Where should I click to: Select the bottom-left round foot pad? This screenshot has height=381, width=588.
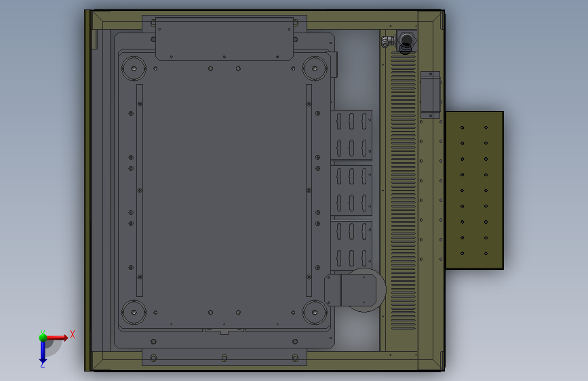[x=134, y=313]
